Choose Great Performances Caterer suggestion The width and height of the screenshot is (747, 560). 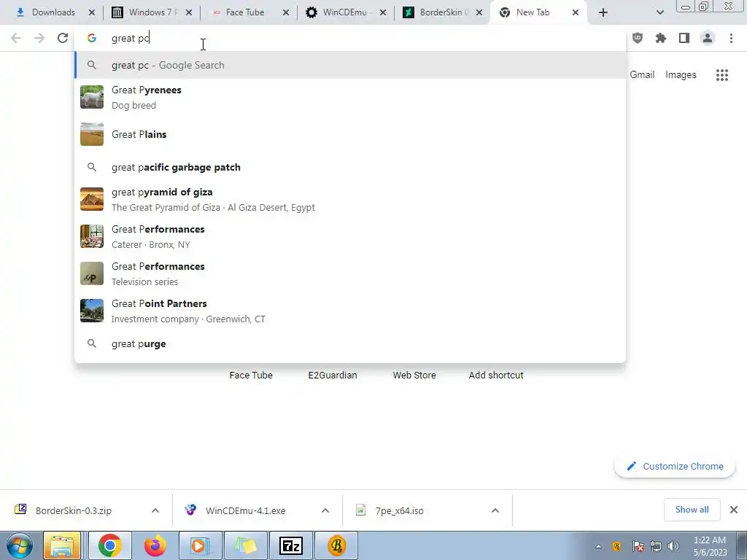[350, 236]
